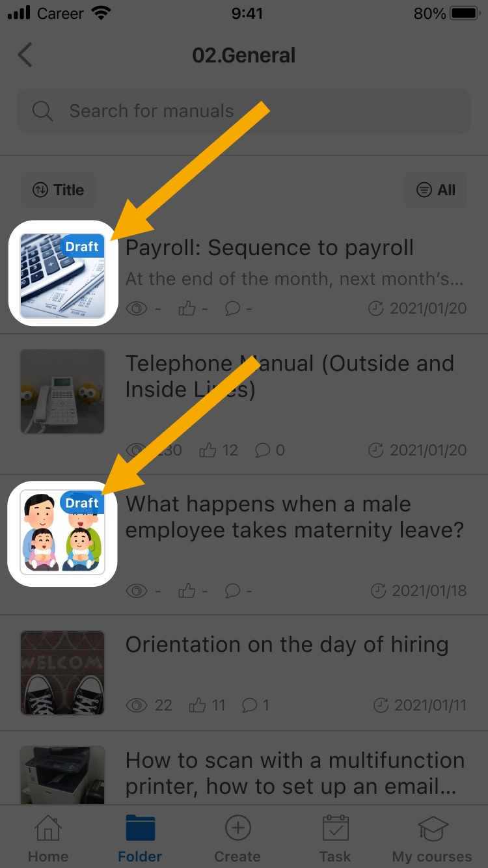Click the comment icon on Orientation manual
The width and height of the screenshot is (488, 868).
click(249, 705)
